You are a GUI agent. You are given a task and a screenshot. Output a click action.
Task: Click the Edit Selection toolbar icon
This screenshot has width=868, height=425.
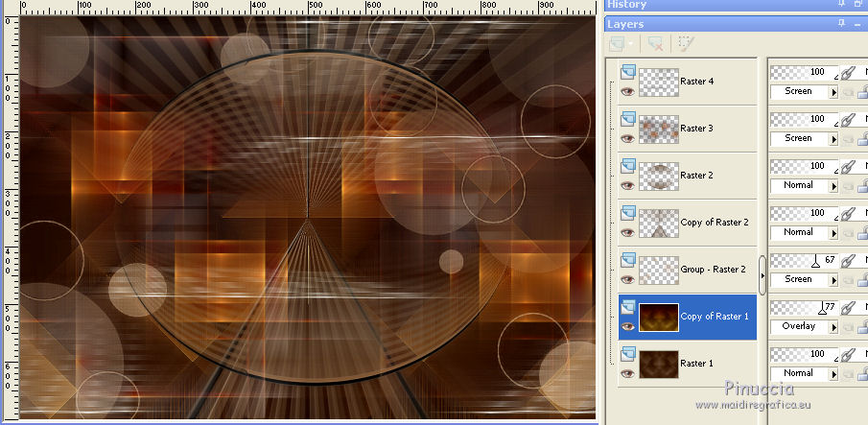pyautogui.click(x=686, y=44)
